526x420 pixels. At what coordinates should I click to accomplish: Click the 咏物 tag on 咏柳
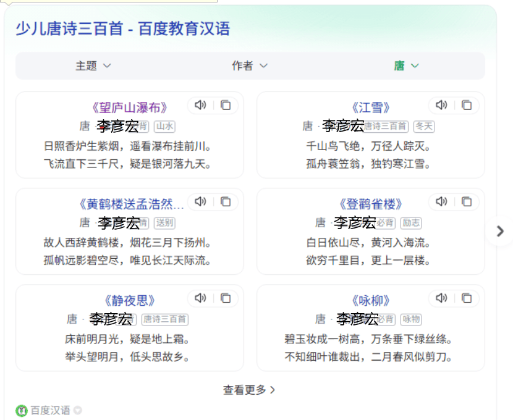pos(411,319)
